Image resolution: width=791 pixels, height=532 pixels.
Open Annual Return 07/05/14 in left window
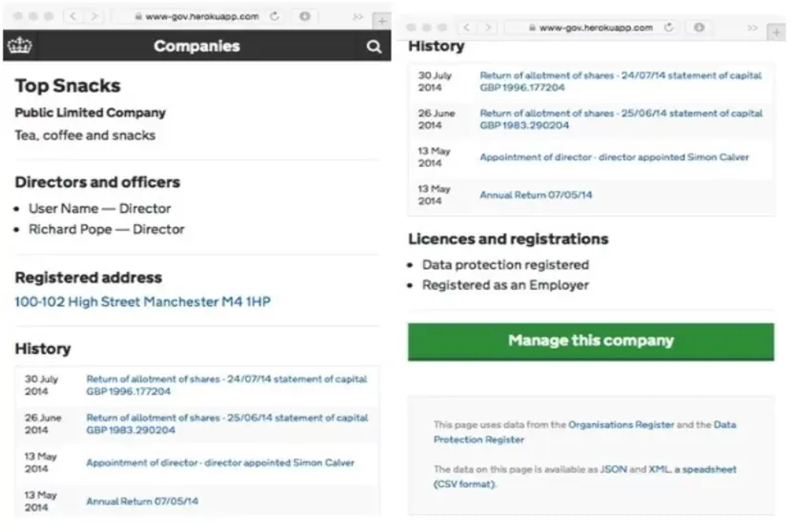coord(142,501)
